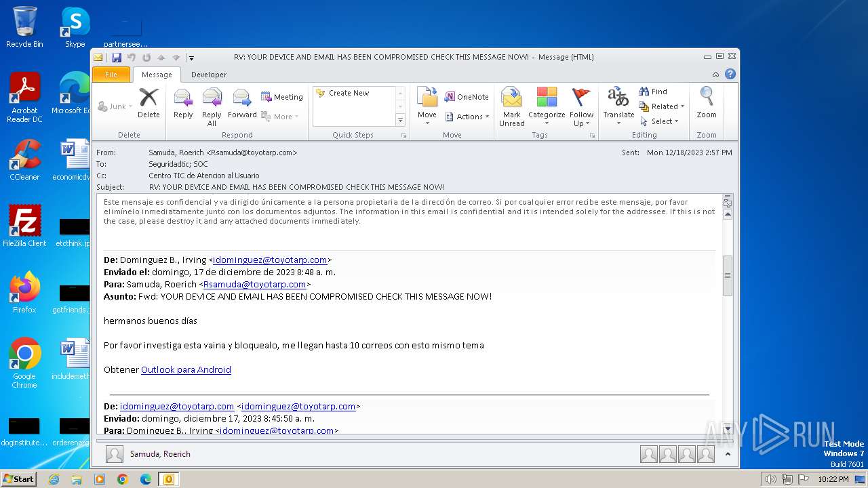Click the volume icon in system tray

[x=770, y=479]
